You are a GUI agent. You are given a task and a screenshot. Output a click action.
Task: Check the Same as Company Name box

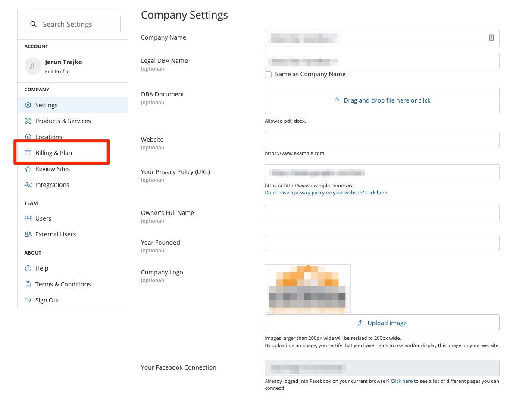[x=268, y=75]
